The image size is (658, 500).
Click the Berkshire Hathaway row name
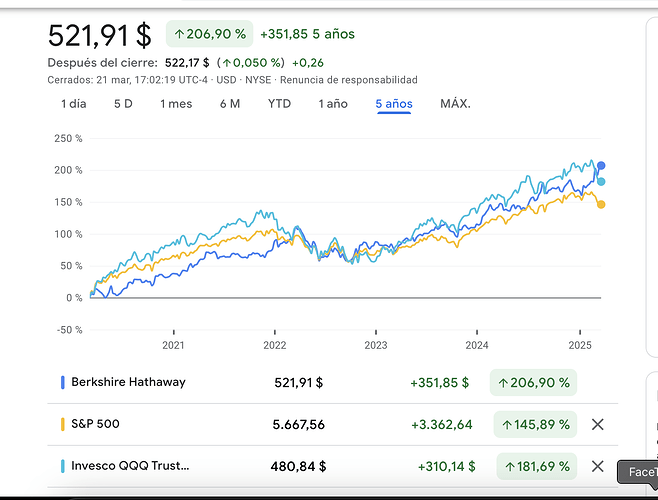click(128, 382)
